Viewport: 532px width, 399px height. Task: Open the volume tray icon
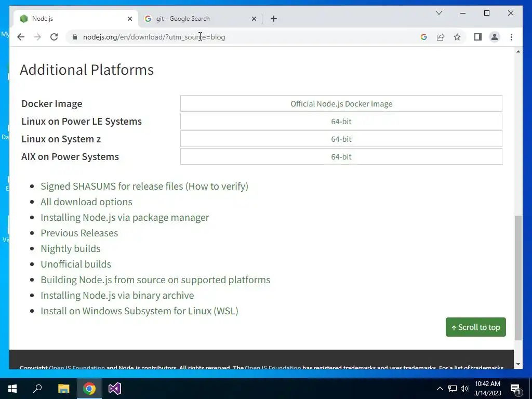[x=464, y=389]
